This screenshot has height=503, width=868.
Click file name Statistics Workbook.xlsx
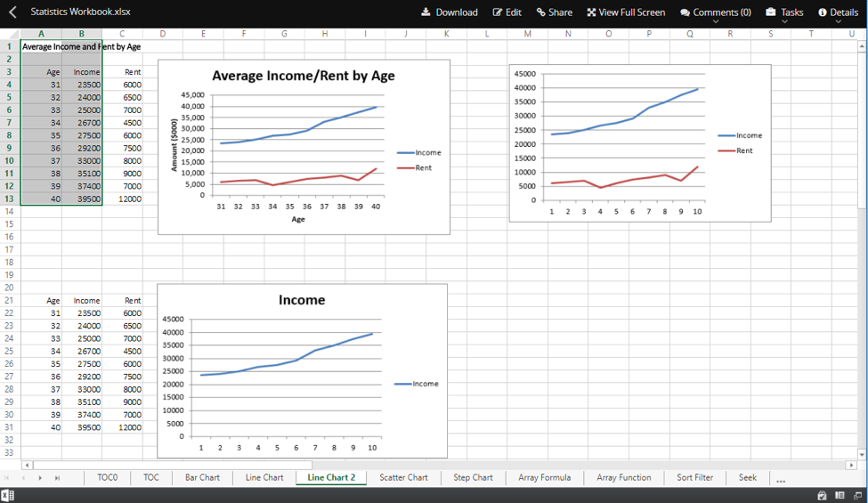[80, 12]
